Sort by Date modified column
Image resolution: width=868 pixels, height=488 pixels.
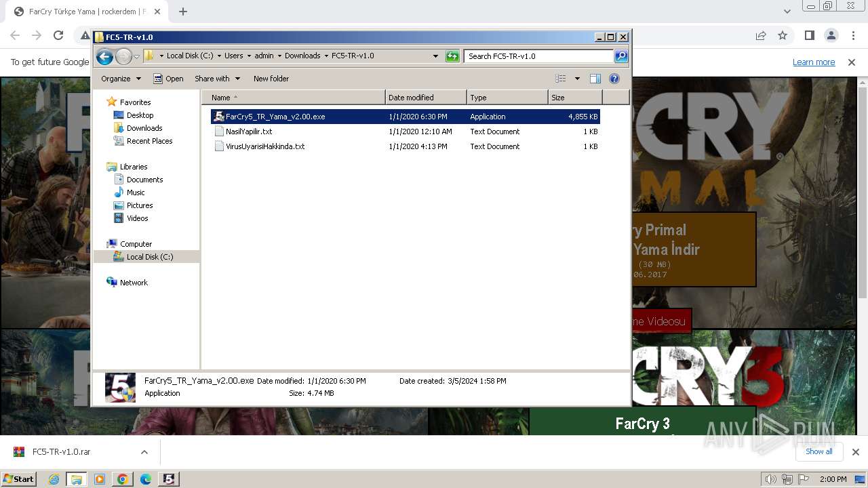click(426, 98)
